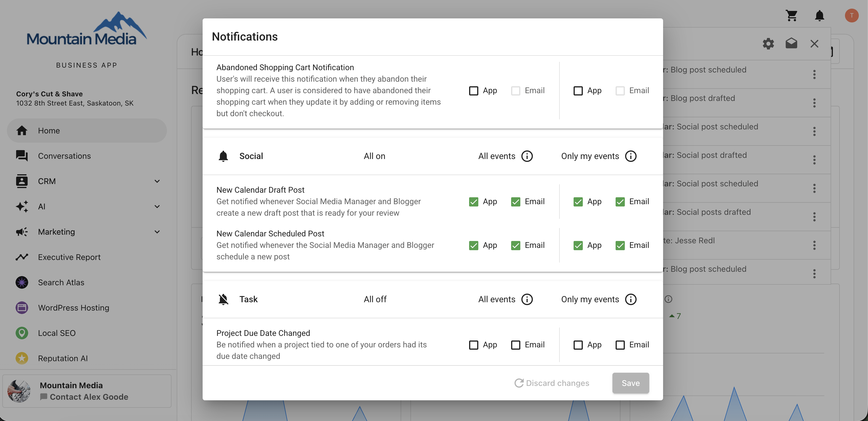Uncheck Draft Post Only my events Email checkbox

pyautogui.click(x=620, y=201)
